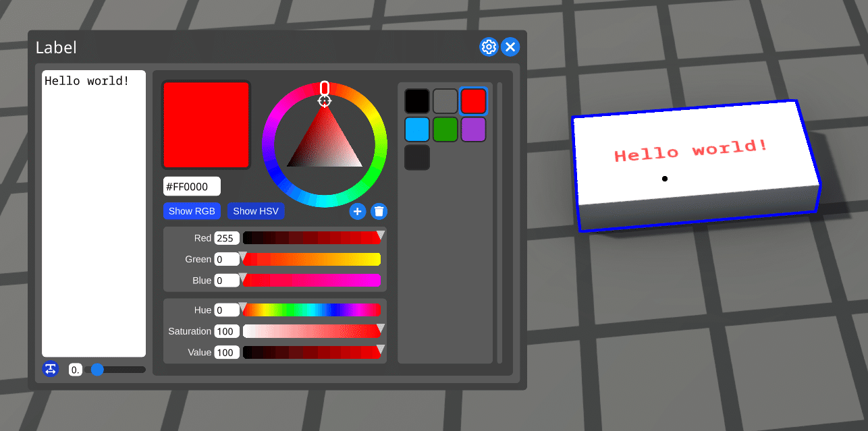This screenshot has height=431, width=868.
Task: Click the Value number input box
Action: pyautogui.click(x=227, y=352)
